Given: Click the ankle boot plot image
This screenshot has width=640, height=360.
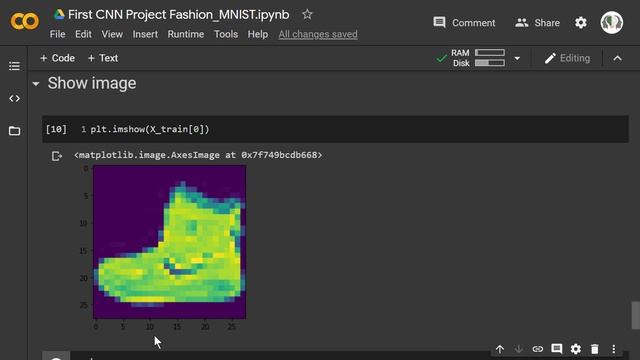Looking at the screenshot, I should tap(169, 242).
